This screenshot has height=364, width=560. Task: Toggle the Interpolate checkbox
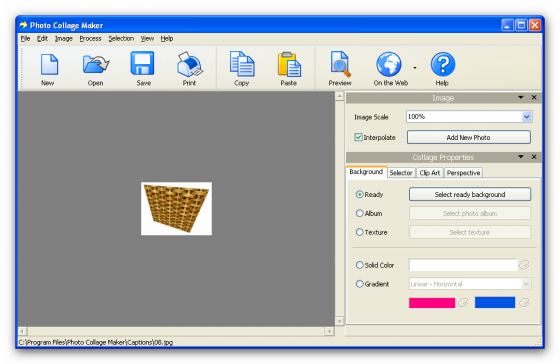(358, 137)
